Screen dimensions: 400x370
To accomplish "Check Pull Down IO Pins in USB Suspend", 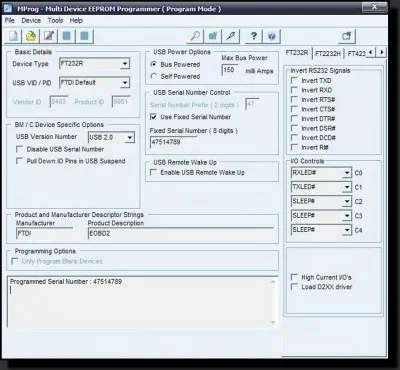I will tap(20, 161).
